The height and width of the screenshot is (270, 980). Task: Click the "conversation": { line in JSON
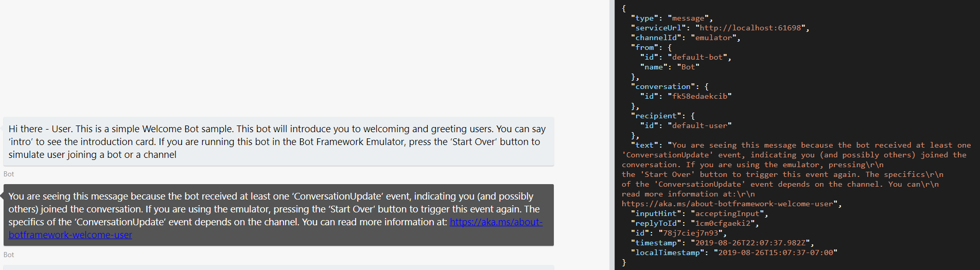pos(670,86)
